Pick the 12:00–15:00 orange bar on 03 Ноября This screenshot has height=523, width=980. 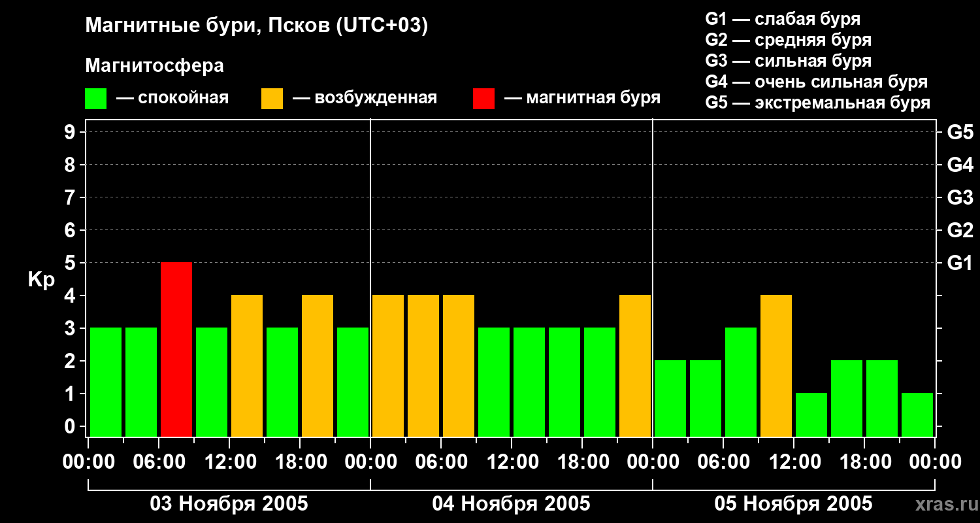coord(247,365)
